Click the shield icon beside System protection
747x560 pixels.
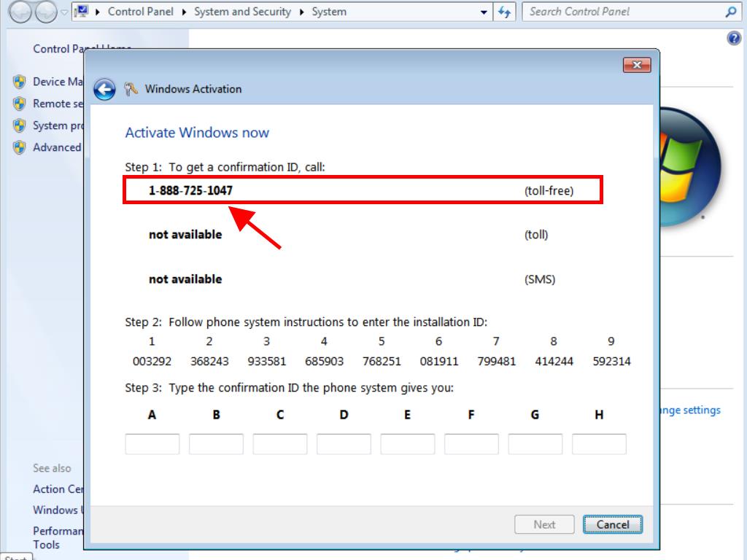[x=20, y=125]
